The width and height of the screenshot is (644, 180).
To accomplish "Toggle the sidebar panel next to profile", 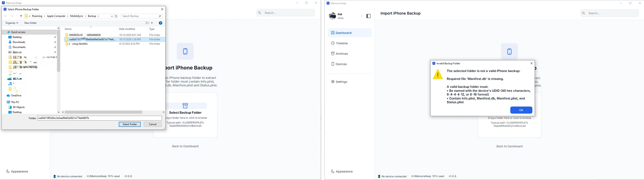I will (x=368, y=16).
